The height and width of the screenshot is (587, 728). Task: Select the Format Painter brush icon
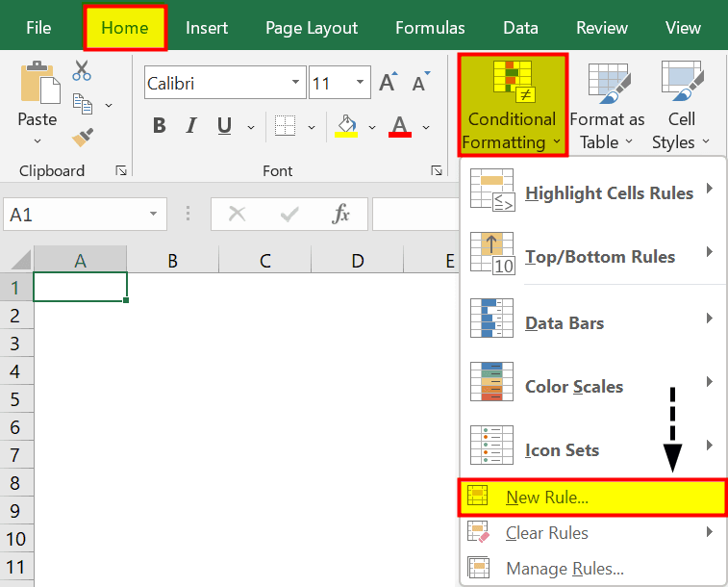click(x=83, y=137)
